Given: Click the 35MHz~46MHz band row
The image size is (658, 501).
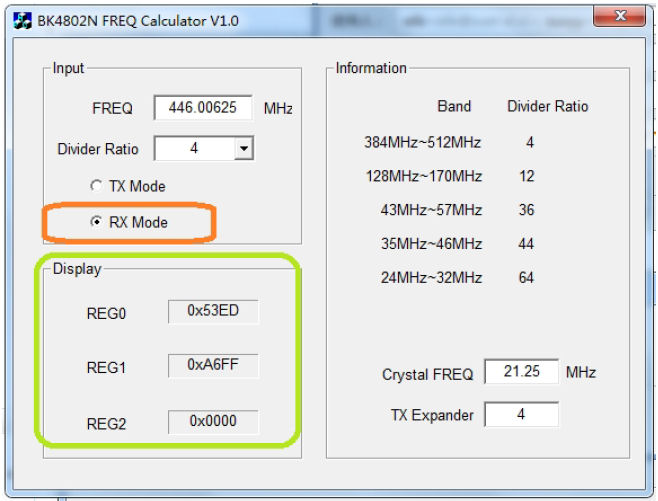Looking at the screenshot, I should coord(457,243).
